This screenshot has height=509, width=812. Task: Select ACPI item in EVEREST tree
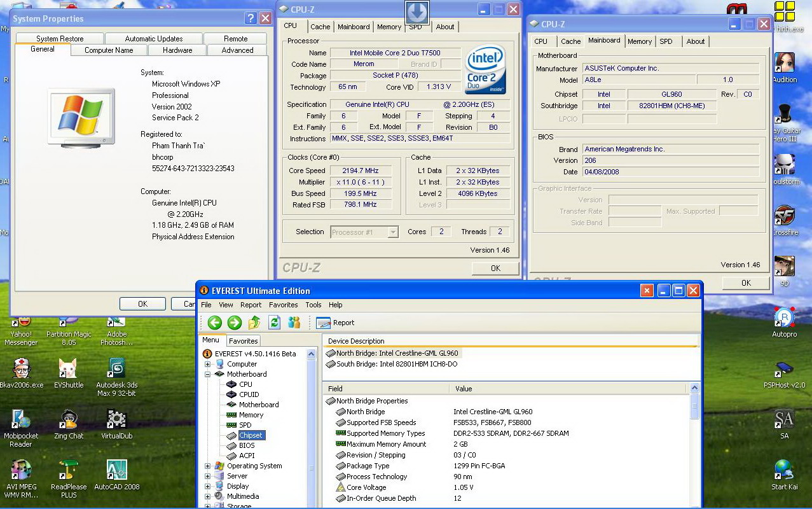247,456
